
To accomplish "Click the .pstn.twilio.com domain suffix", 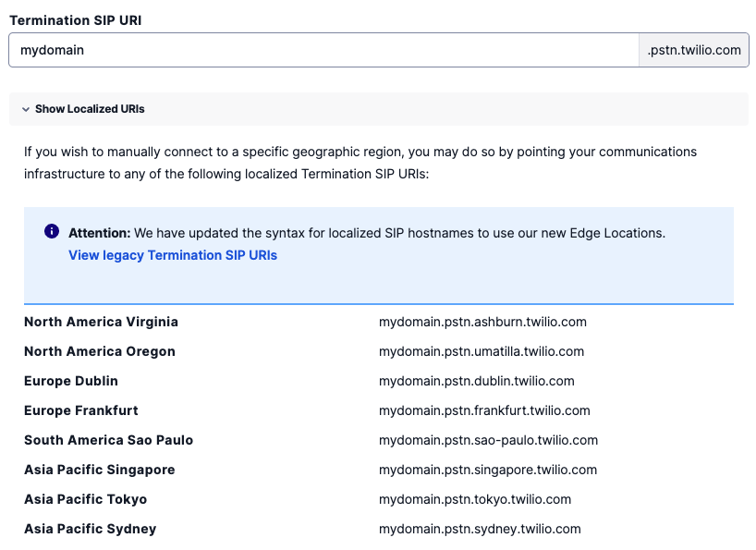I will [694, 50].
